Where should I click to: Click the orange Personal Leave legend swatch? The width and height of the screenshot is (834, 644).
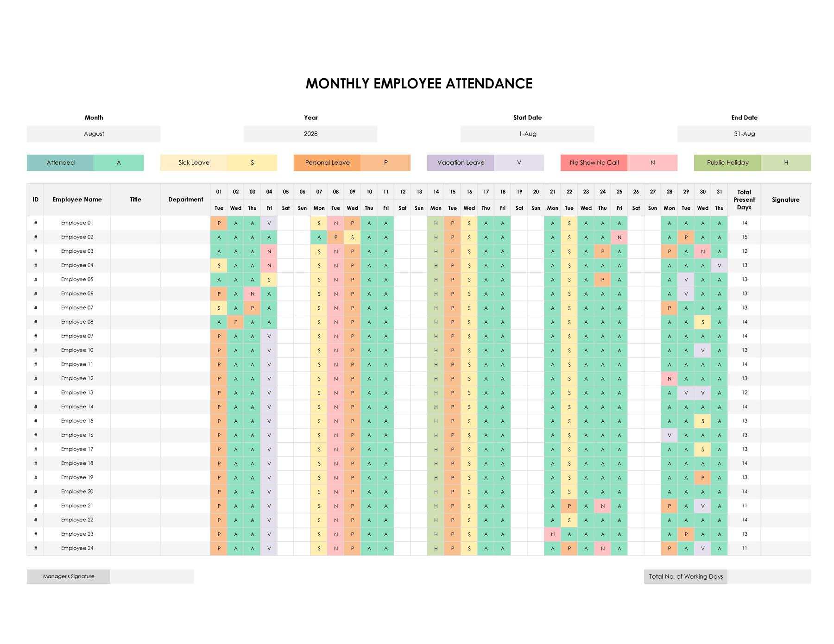(327, 163)
